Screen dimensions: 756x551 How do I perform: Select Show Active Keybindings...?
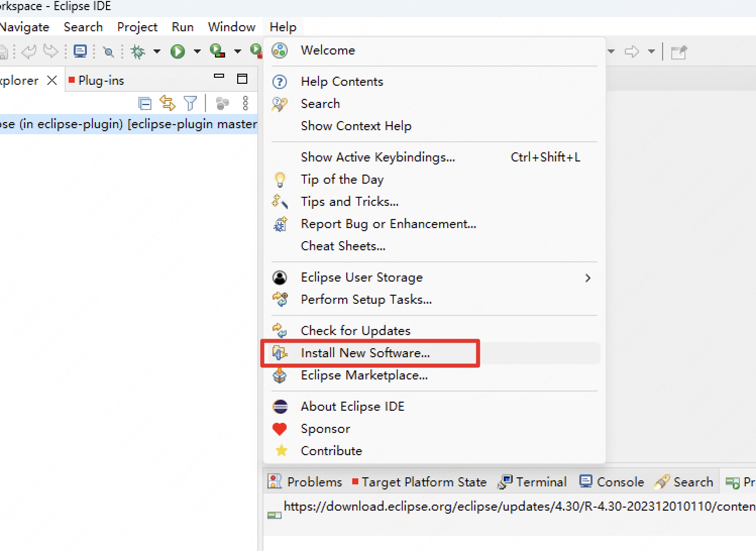point(434,157)
